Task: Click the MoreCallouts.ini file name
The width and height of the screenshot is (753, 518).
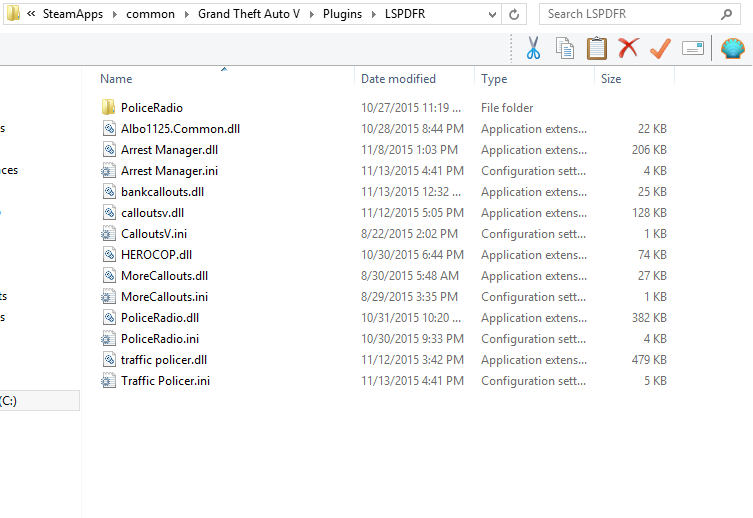Action: [164, 297]
